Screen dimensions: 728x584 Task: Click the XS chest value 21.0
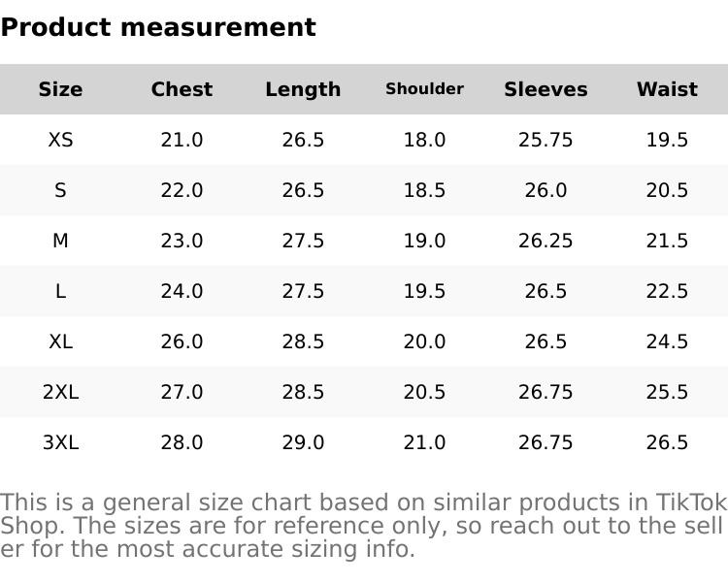(182, 140)
